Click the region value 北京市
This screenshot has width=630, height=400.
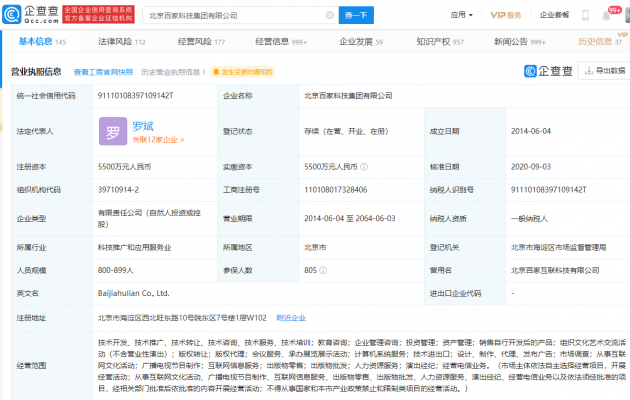(x=315, y=247)
